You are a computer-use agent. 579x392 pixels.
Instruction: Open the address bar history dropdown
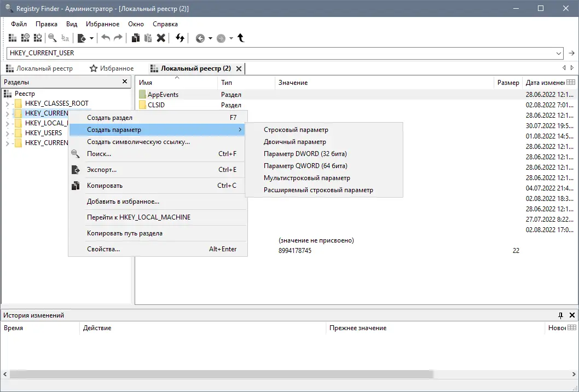[x=559, y=53]
